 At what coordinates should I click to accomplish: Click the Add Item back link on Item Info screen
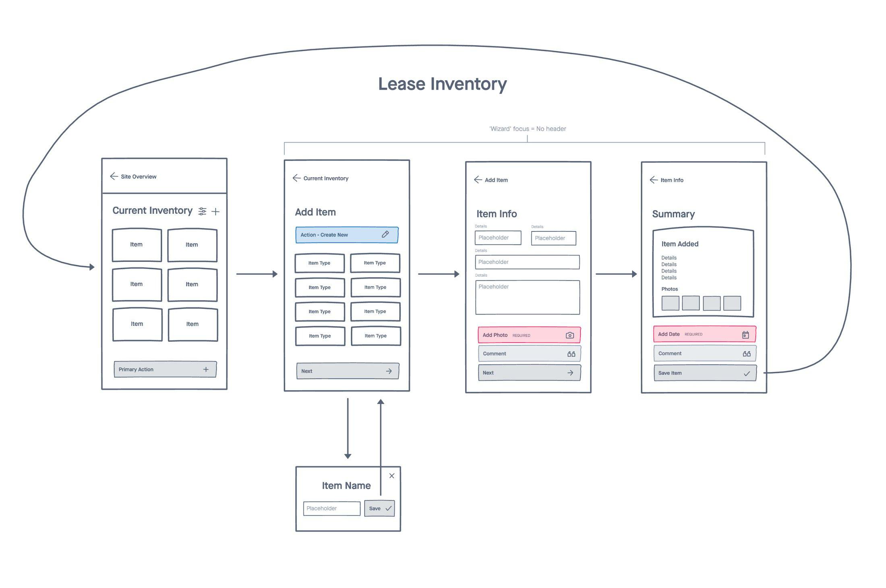[496, 180]
